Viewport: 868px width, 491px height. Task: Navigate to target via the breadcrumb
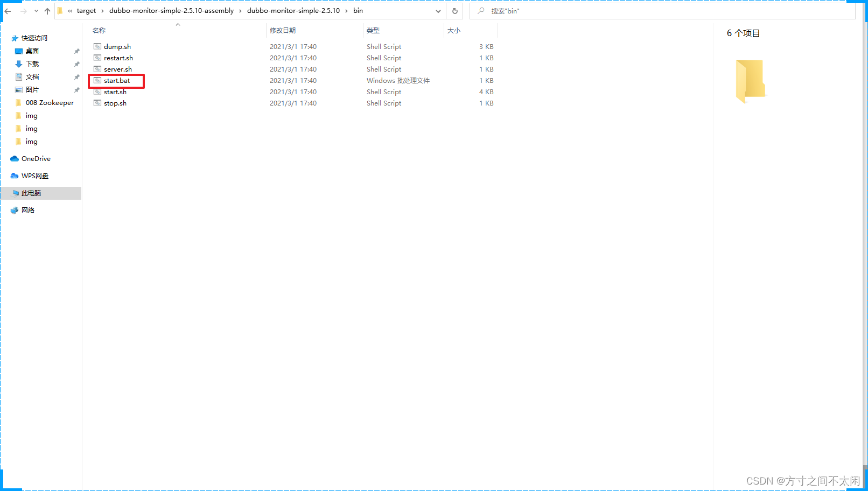[87, 10]
